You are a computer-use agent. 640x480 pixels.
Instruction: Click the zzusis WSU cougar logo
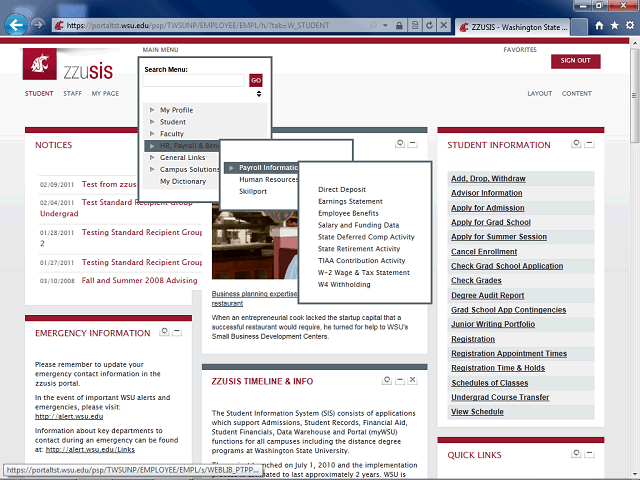[x=40, y=66]
